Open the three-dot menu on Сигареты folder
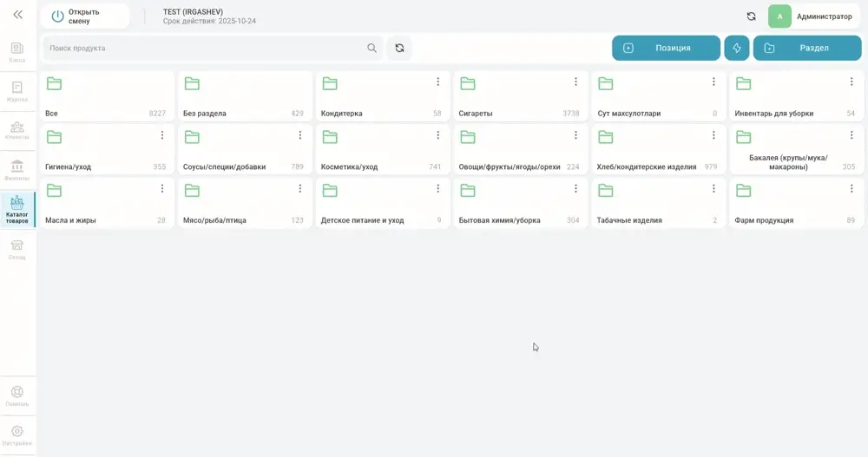 tap(575, 82)
